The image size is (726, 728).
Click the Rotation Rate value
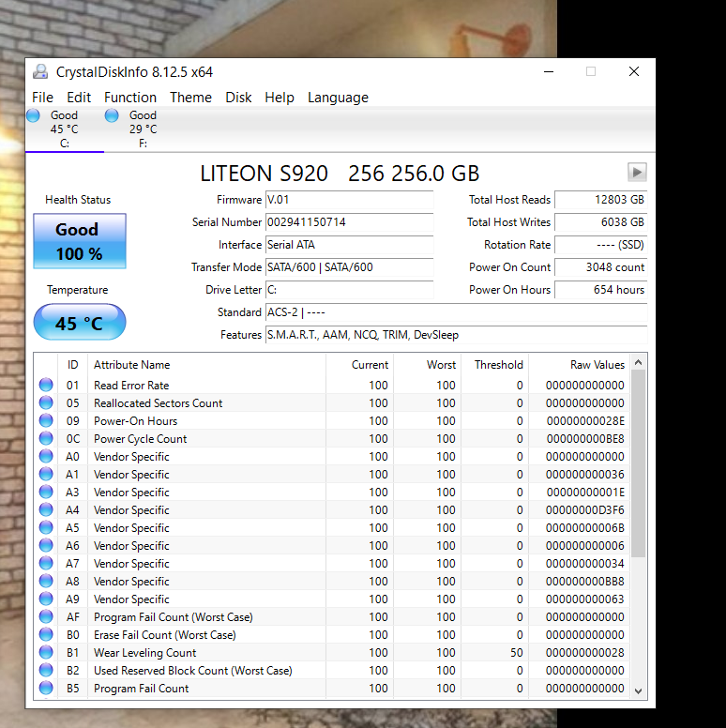pos(600,245)
